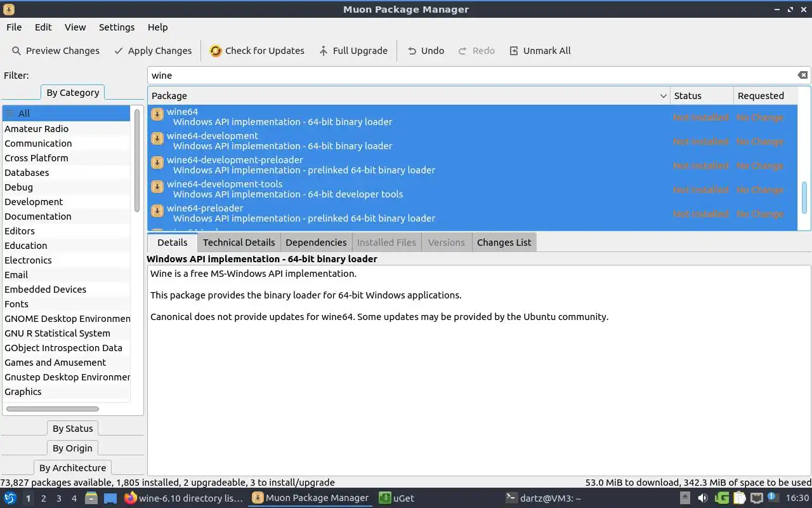The width and height of the screenshot is (812, 508).
Task: Click the wine64-preloader package icon
Action: tap(157, 211)
